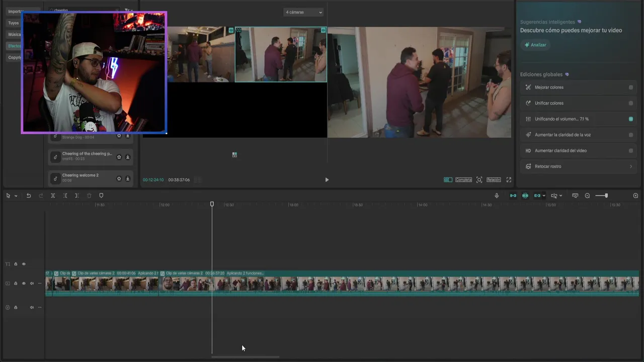Undo the last timeline edit
This screenshot has width=644, height=362.
click(29, 196)
